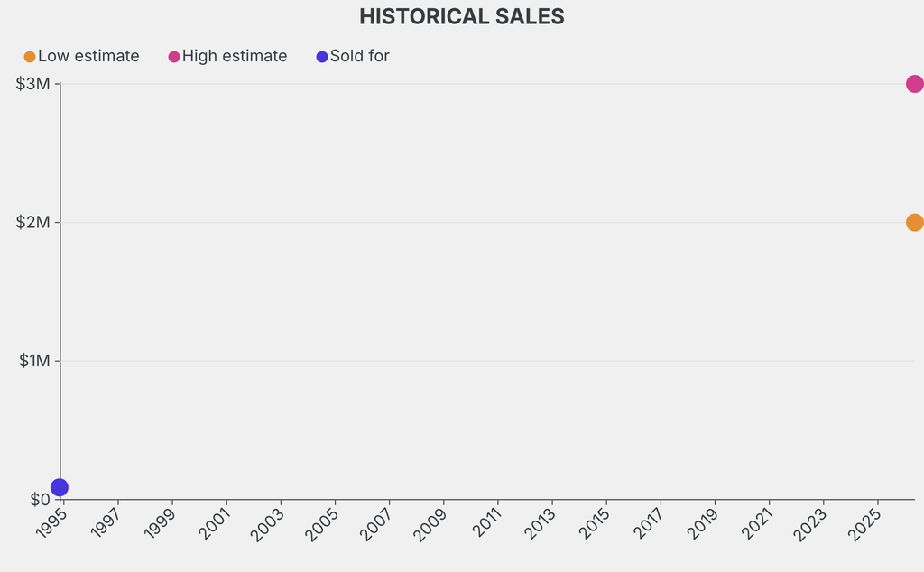924x572 pixels.
Task: Click the pink High estimate legend dot
Action: pos(174,57)
